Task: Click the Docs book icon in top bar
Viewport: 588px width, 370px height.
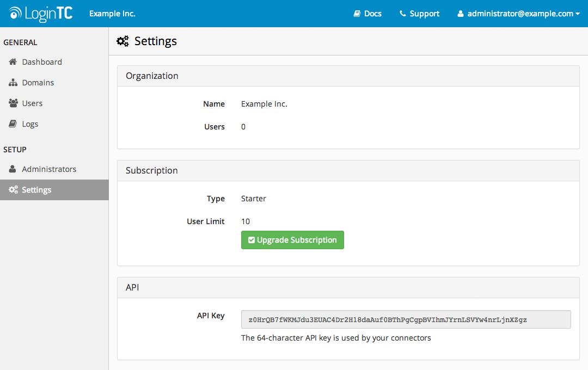Action: [357, 14]
